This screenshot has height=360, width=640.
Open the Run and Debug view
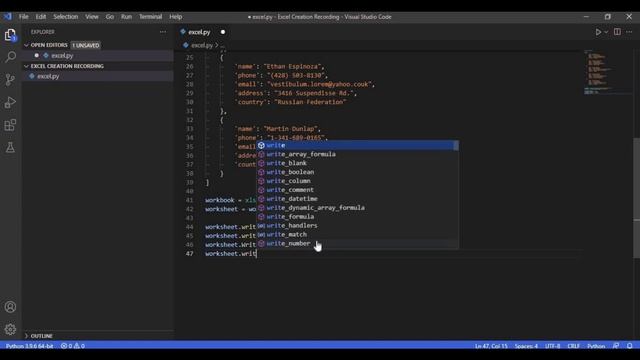[x=10, y=102]
